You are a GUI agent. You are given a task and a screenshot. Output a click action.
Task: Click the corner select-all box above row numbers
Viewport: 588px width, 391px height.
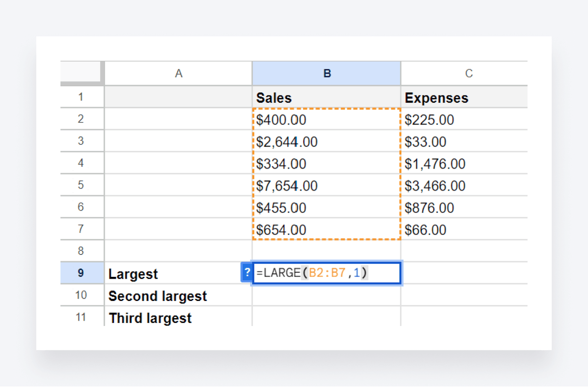tap(81, 73)
